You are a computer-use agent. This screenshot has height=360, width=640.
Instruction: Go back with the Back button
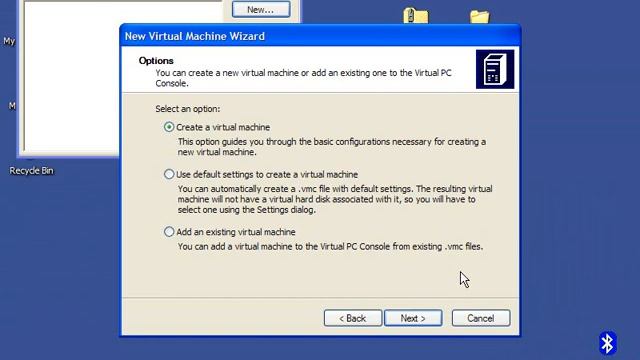[x=353, y=318]
